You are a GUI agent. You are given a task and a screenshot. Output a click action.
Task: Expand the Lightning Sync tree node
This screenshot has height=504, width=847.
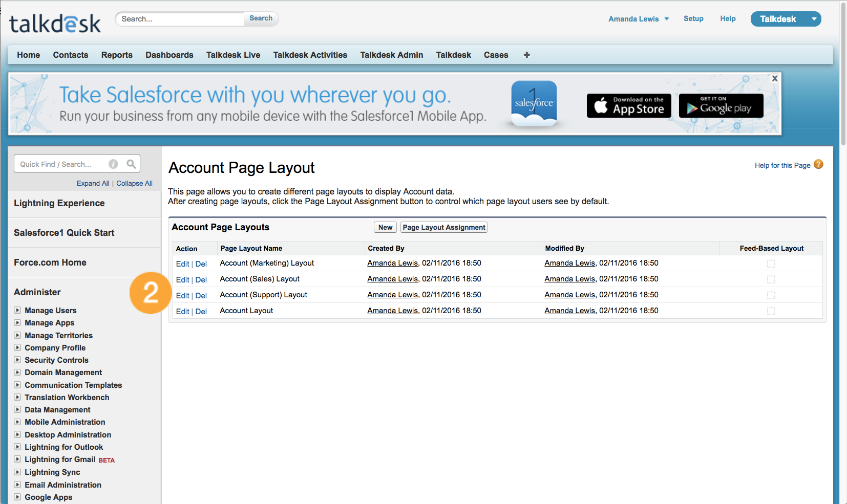click(x=17, y=472)
